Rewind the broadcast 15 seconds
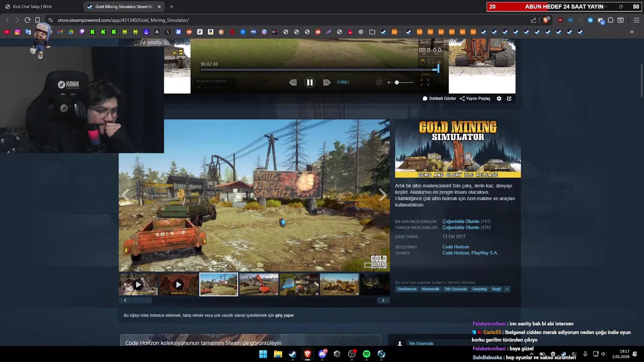This screenshot has width=644, height=362. point(293,82)
